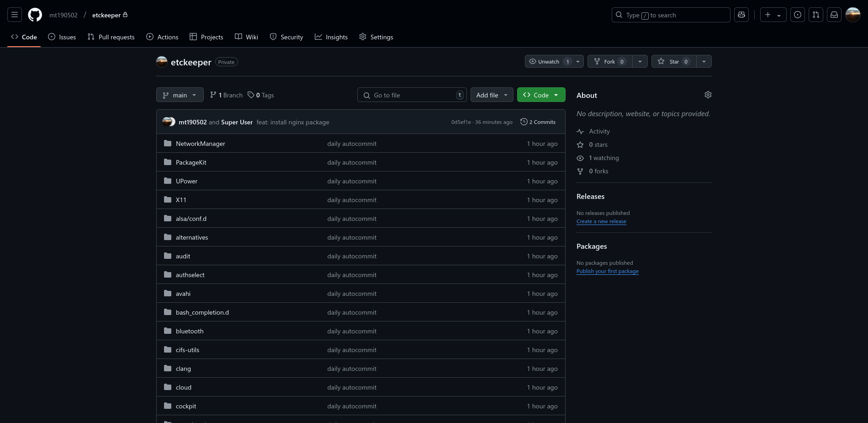Open pull requests icon in top header

pyautogui.click(x=816, y=15)
